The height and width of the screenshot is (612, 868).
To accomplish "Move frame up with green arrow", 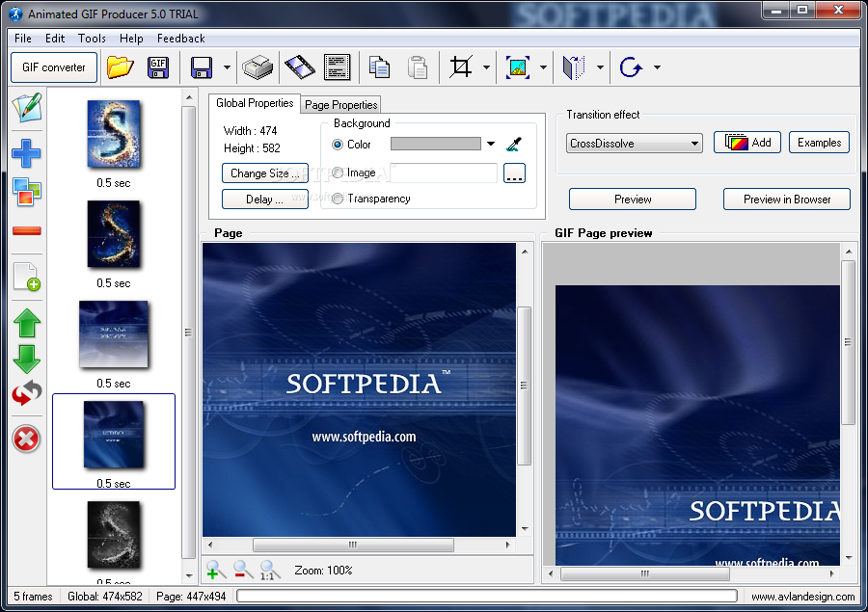I will (x=27, y=323).
